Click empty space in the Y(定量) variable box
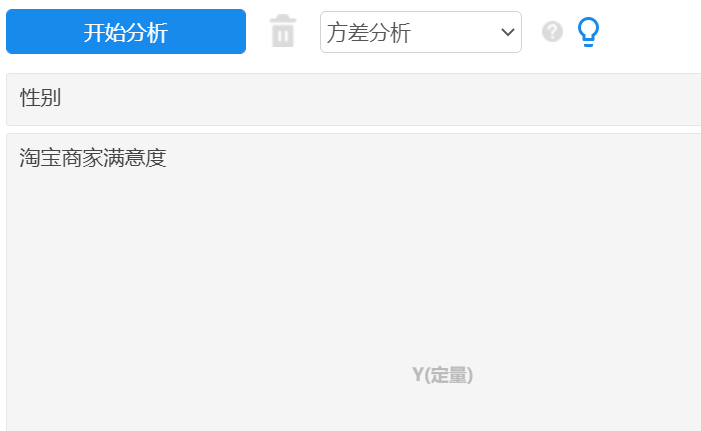Image resolution: width=701 pixels, height=431 pixels. [354, 282]
